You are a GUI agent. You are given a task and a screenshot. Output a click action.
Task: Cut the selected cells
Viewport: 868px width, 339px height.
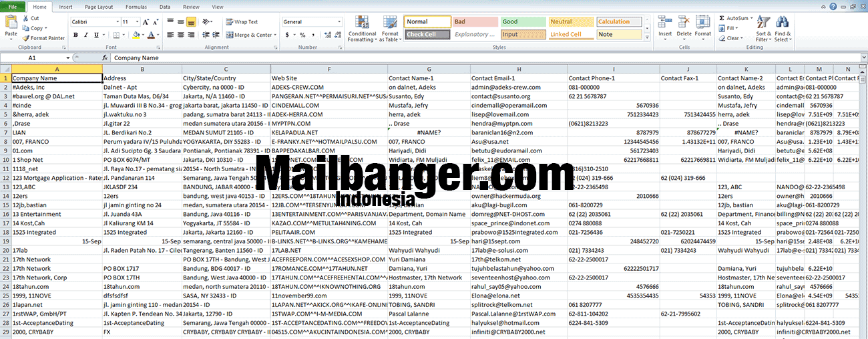[x=31, y=18]
